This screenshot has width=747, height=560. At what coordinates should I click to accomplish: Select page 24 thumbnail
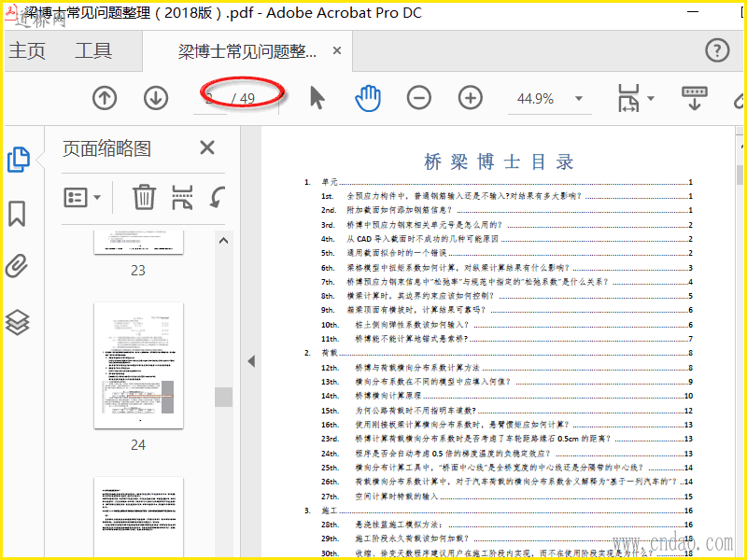pyautogui.click(x=138, y=366)
